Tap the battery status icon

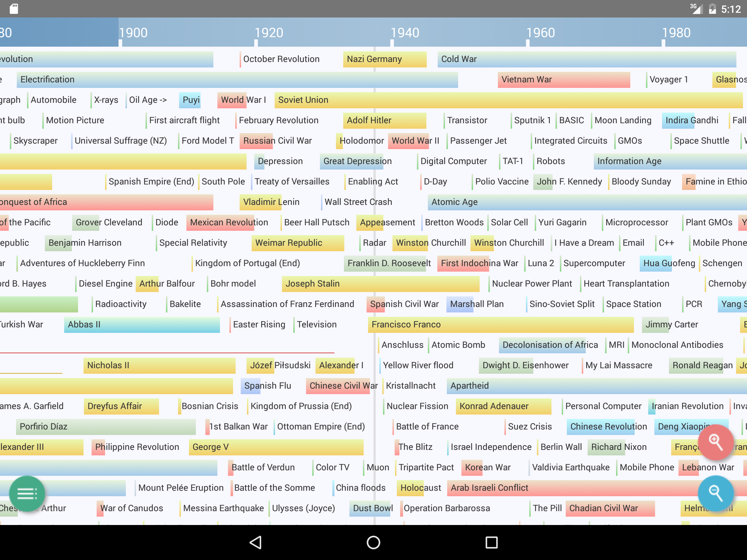[712, 9]
